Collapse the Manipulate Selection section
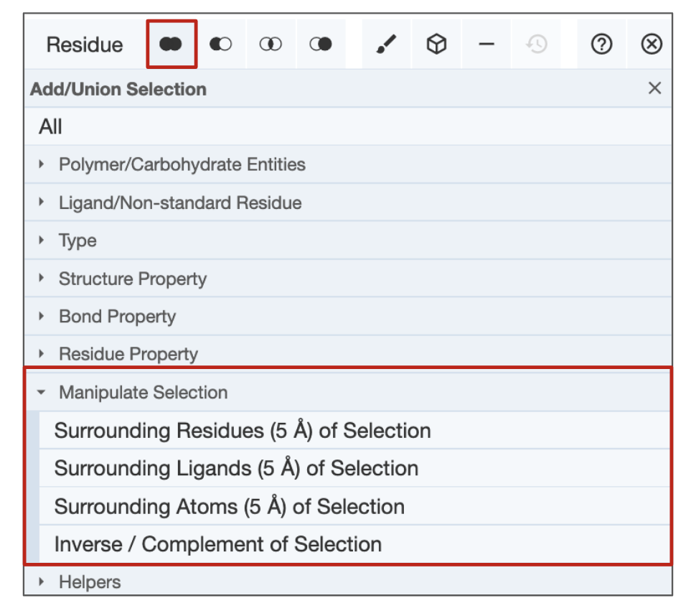696x616 pixels. tap(143, 393)
